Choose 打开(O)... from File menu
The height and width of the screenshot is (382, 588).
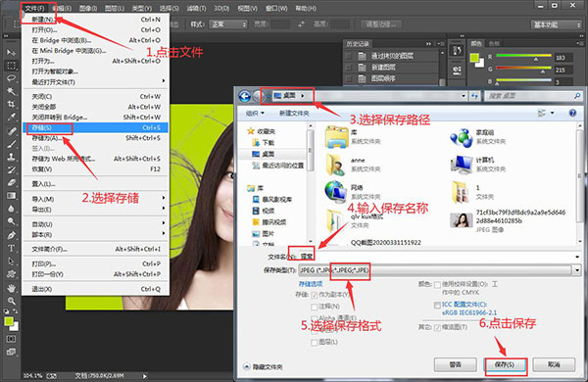[96, 29]
